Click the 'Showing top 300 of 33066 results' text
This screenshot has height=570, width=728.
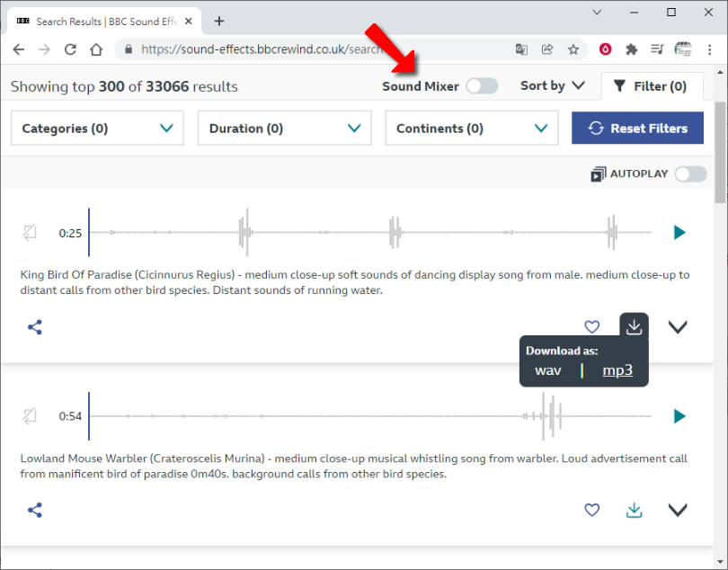click(x=124, y=86)
